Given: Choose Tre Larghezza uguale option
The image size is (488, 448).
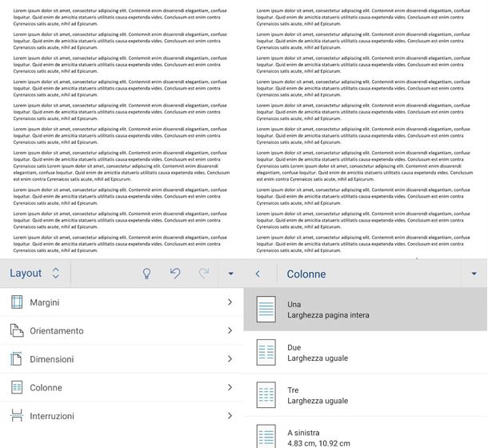Looking at the screenshot, I should pyautogui.click(x=366, y=395).
